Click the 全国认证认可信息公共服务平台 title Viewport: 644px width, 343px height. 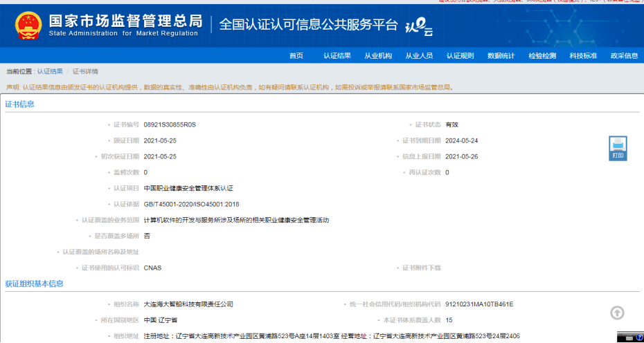(x=308, y=25)
